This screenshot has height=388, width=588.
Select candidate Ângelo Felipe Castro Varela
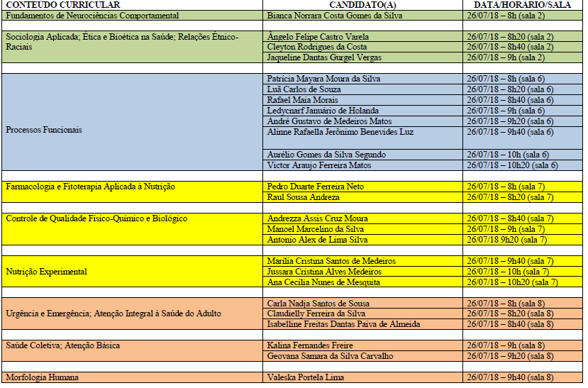click(362, 36)
